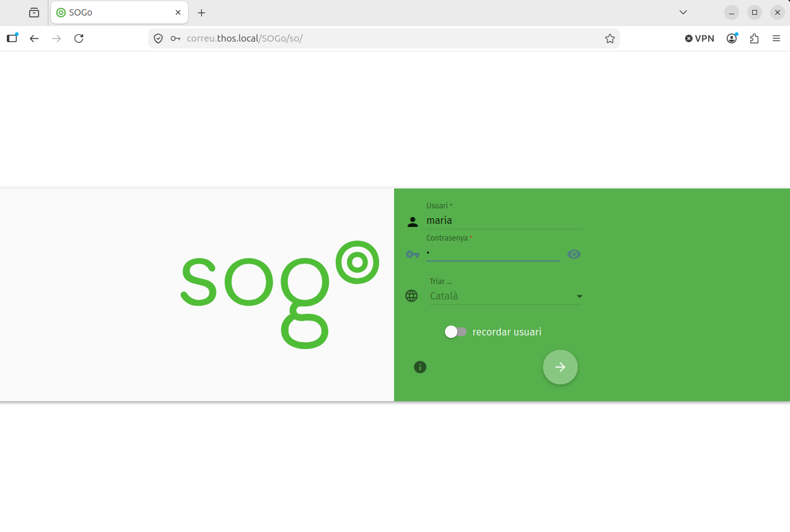790x532 pixels.
Task: Go forward one page
Action: pyautogui.click(x=56, y=38)
